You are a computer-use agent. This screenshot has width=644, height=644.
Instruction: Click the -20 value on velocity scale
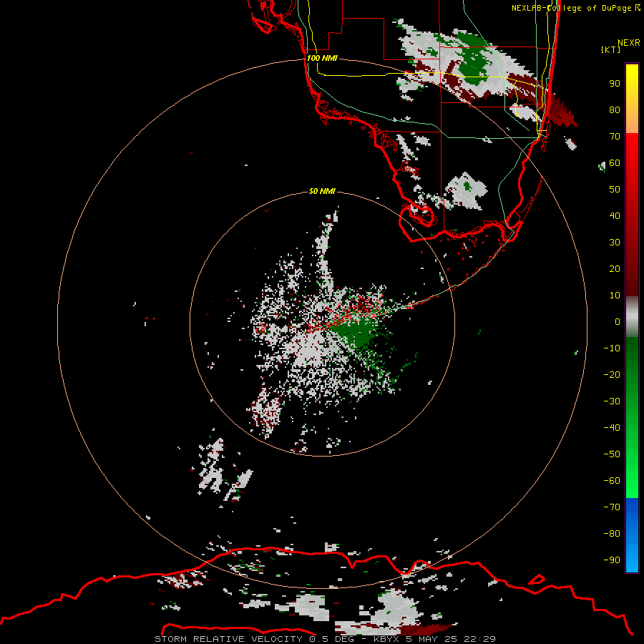(x=612, y=374)
